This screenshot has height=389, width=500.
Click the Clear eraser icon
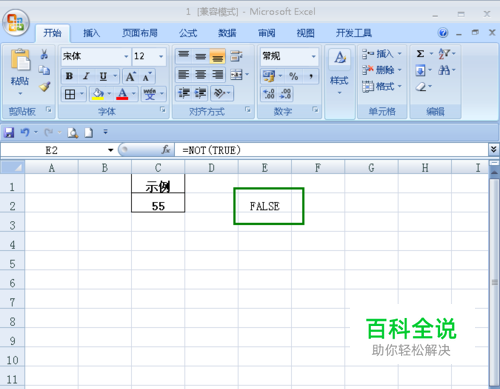click(421, 87)
